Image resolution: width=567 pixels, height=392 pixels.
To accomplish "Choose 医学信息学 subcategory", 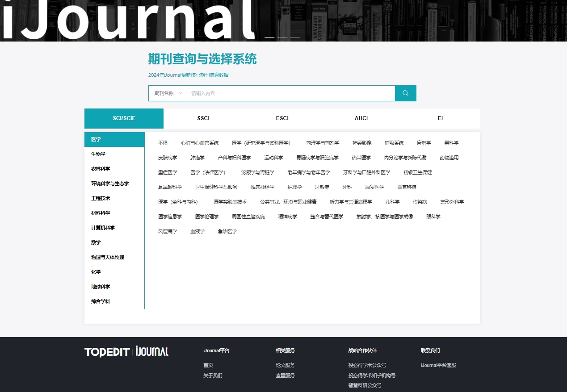I will point(170,217).
